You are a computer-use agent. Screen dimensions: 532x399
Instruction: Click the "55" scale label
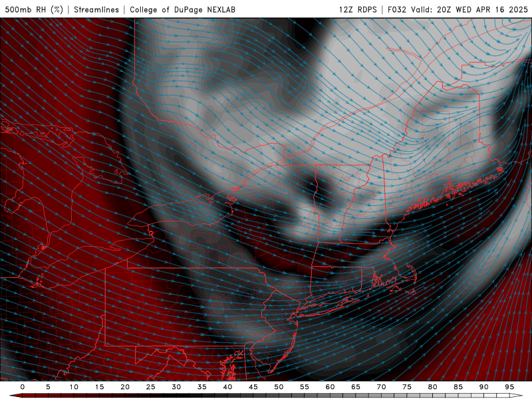click(305, 387)
